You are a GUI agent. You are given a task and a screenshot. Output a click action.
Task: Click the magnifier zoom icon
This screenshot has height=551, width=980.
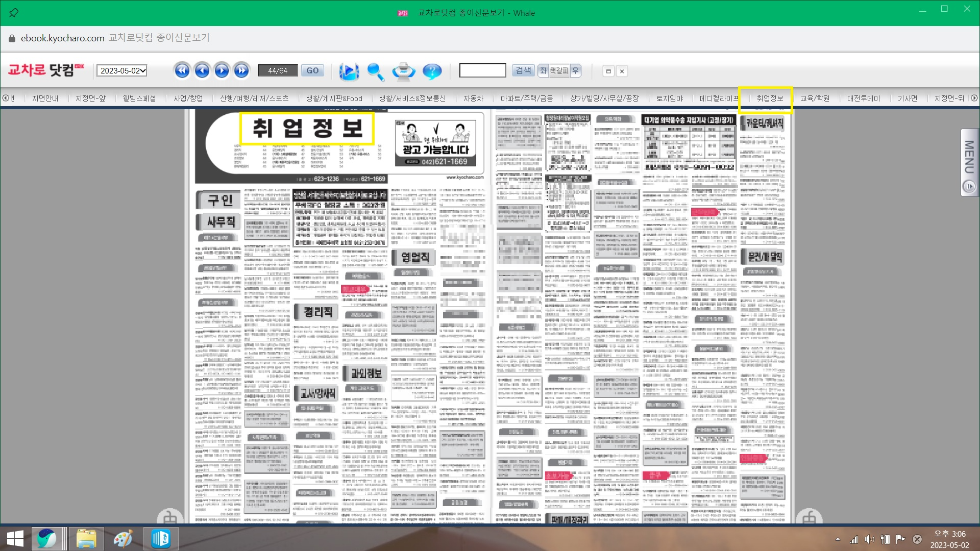click(376, 71)
